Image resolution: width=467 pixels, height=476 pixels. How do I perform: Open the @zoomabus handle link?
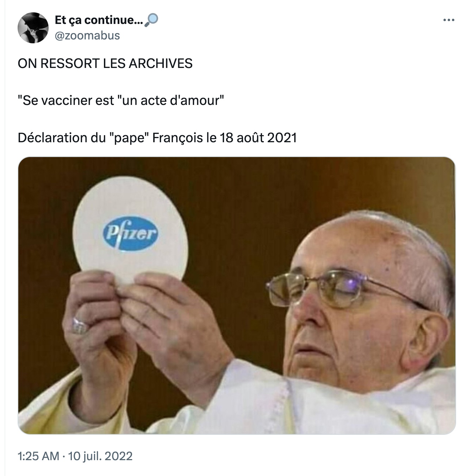pyautogui.click(x=87, y=36)
